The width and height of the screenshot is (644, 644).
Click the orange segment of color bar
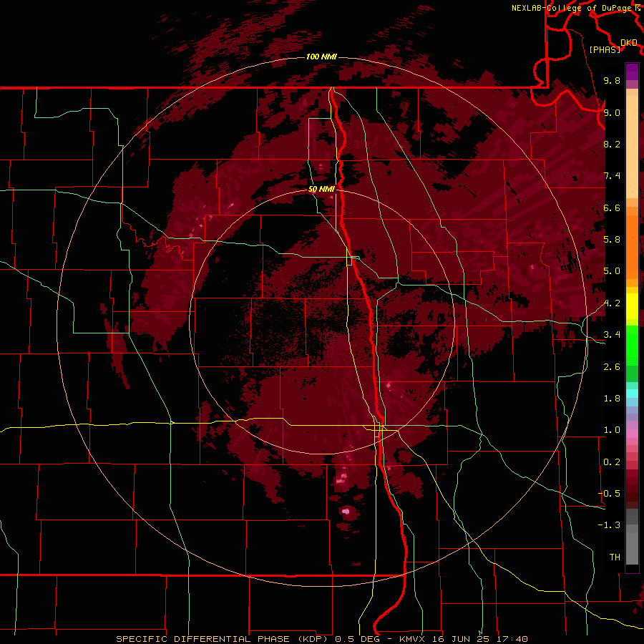632,246
